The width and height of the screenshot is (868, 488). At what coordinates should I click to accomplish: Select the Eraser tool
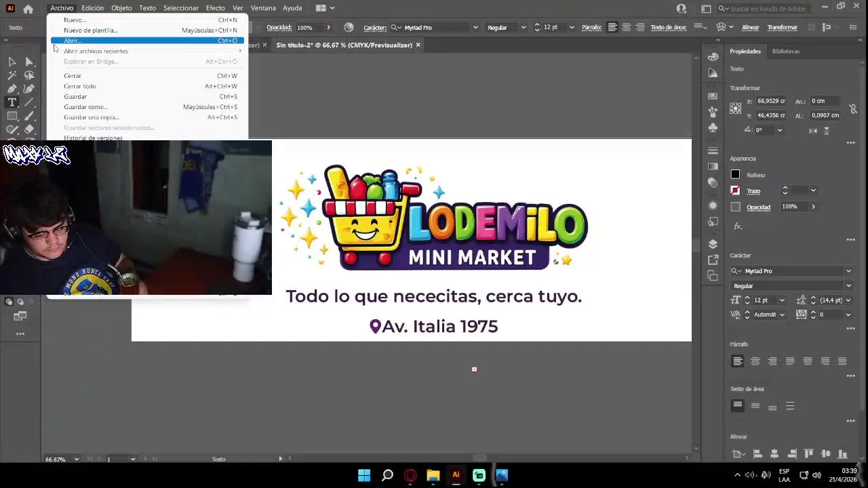tap(29, 129)
